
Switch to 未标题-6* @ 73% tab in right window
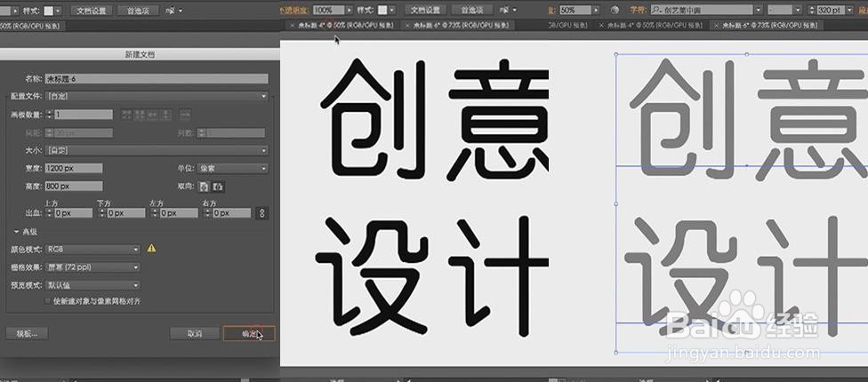coord(767,25)
